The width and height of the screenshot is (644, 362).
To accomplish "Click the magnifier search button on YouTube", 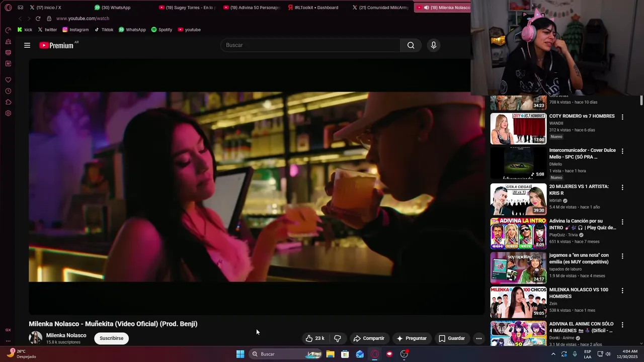I will tap(411, 45).
